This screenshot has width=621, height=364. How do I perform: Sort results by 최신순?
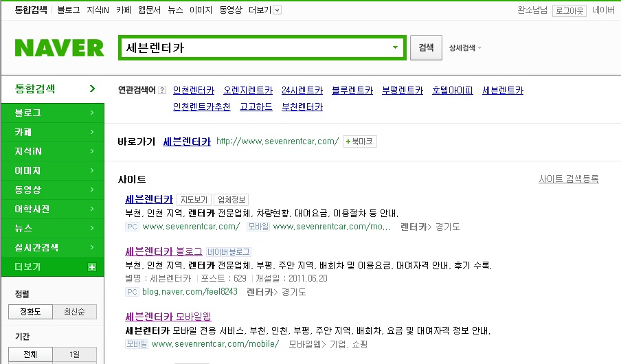[74, 312]
